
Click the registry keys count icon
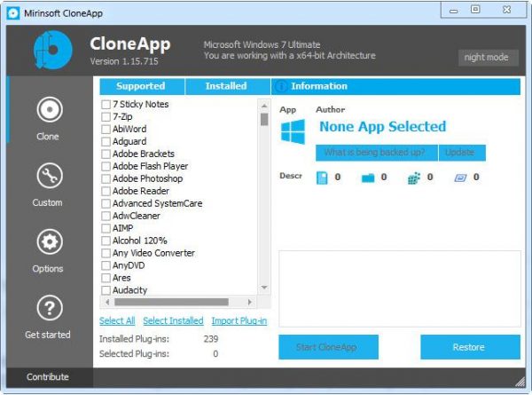413,178
